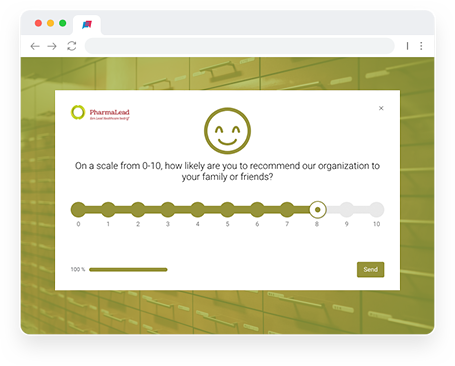Click the PharmaLead logo
455x366 pixels.
coord(100,113)
